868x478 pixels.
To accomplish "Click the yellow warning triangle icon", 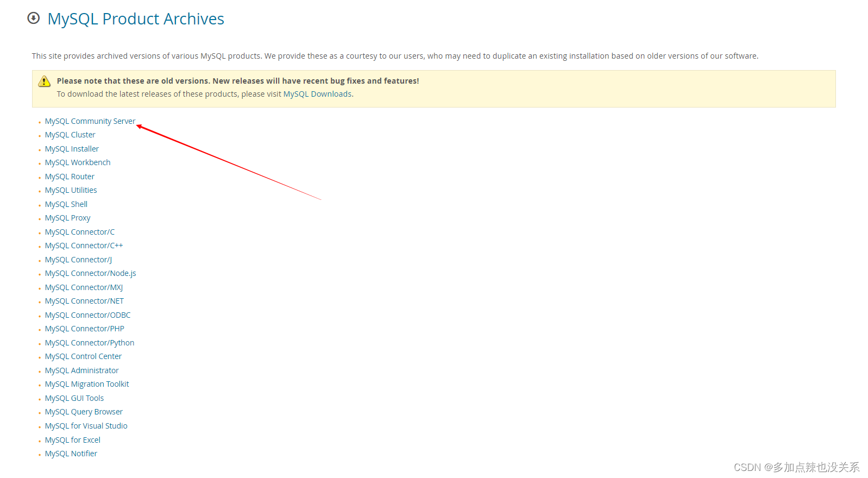I will [45, 81].
